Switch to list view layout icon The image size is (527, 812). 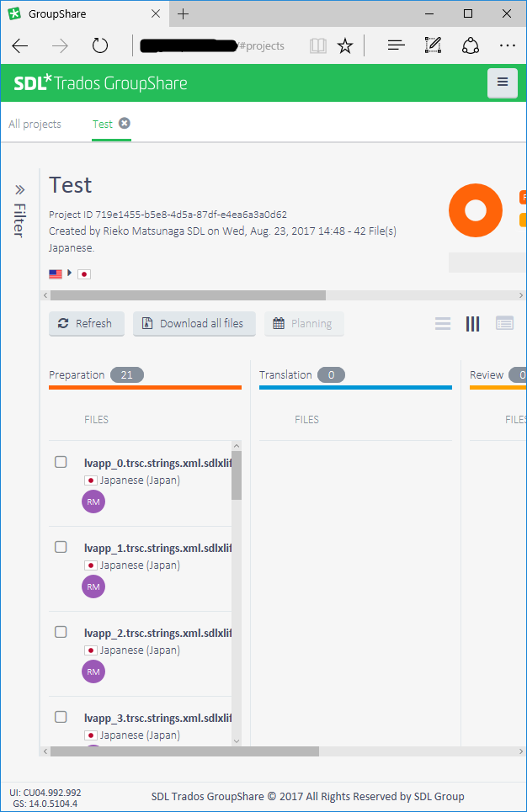coord(443,324)
